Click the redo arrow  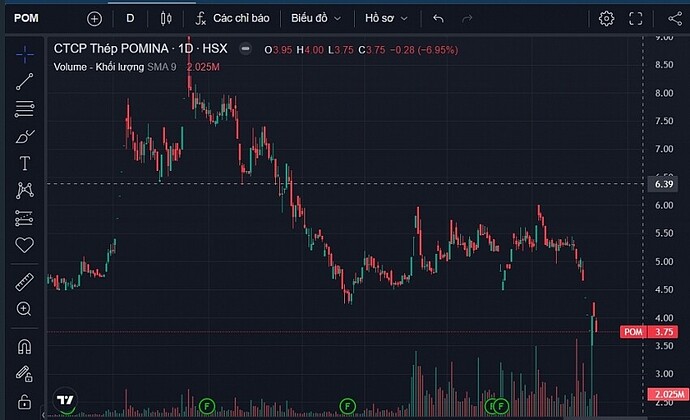(467, 18)
